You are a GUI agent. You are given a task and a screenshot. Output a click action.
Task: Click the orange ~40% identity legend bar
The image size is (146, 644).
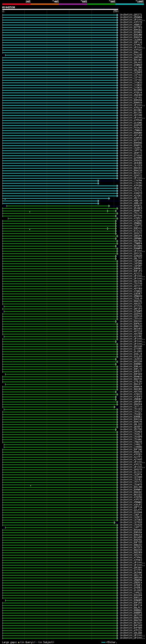[x=45, y=4]
